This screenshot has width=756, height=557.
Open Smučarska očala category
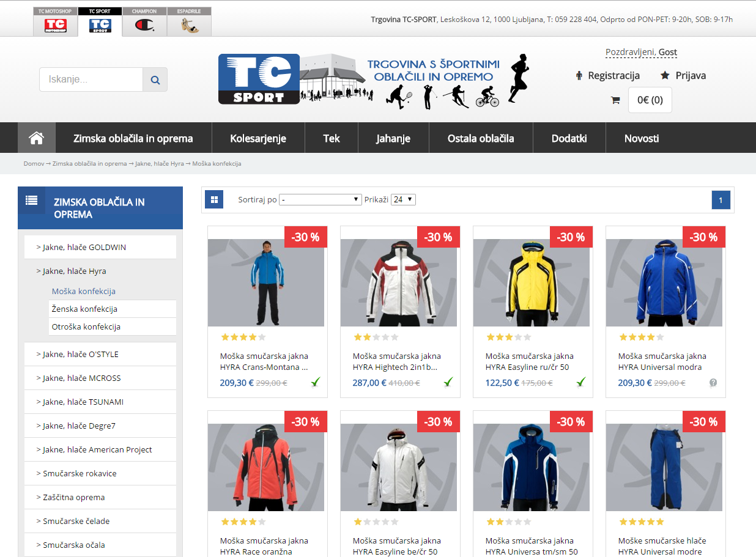[100, 545]
